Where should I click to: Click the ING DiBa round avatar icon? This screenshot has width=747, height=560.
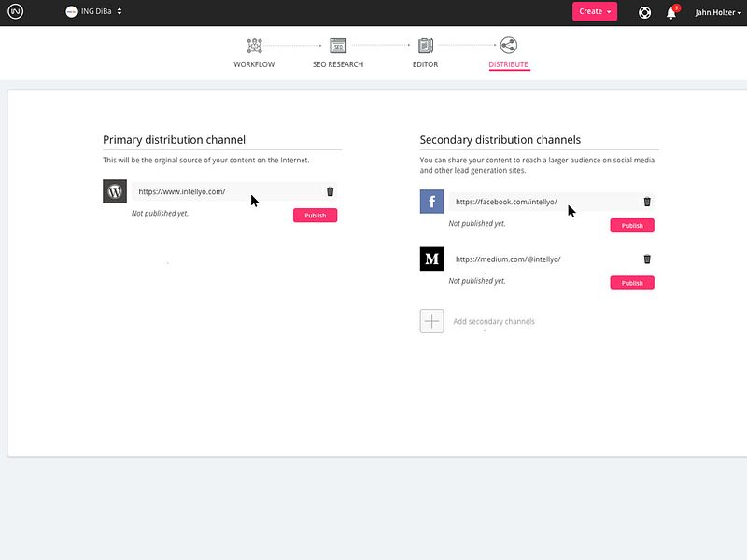click(x=72, y=11)
